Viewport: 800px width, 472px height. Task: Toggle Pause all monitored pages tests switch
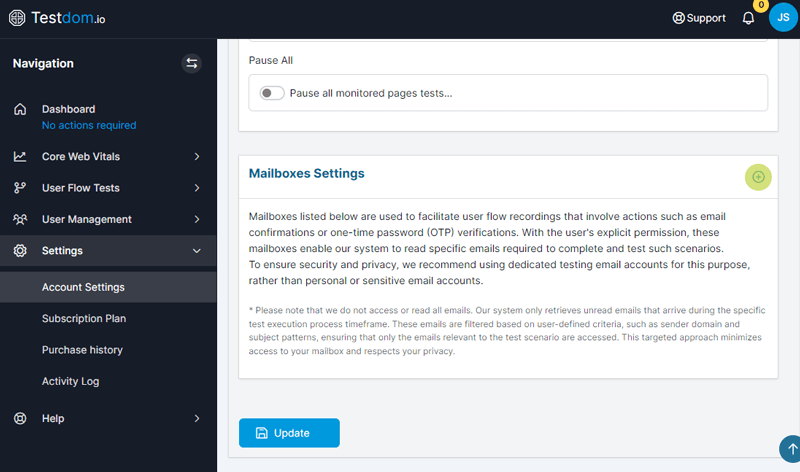[x=271, y=93]
